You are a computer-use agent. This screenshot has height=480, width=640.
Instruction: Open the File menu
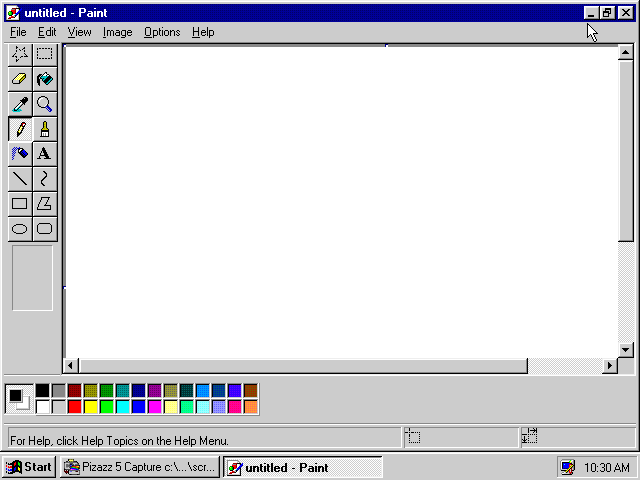[x=18, y=32]
